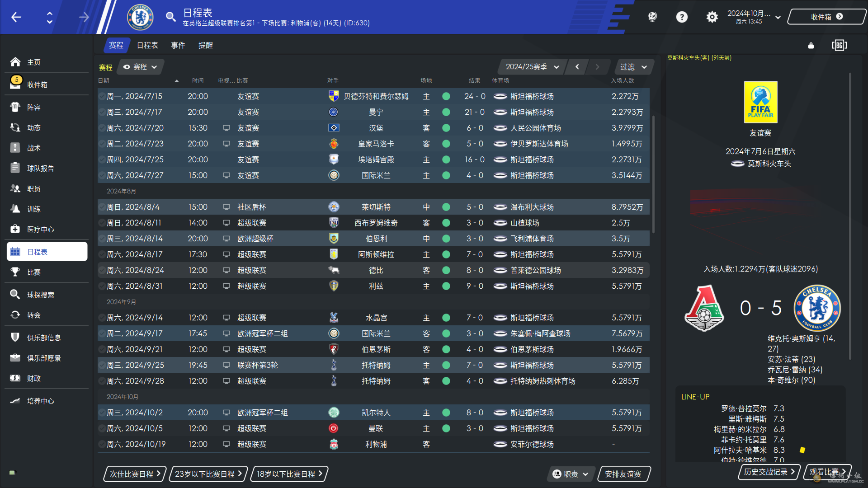Switch to the 事件 tab
Viewport: 868px width, 488px height.
pyautogui.click(x=178, y=45)
